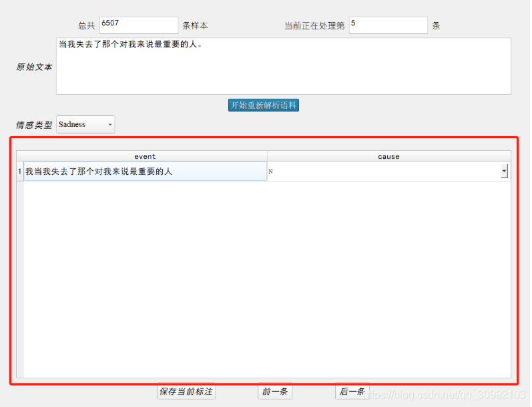Click the event column header
The width and height of the screenshot is (532, 407).
[x=145, y=156]
